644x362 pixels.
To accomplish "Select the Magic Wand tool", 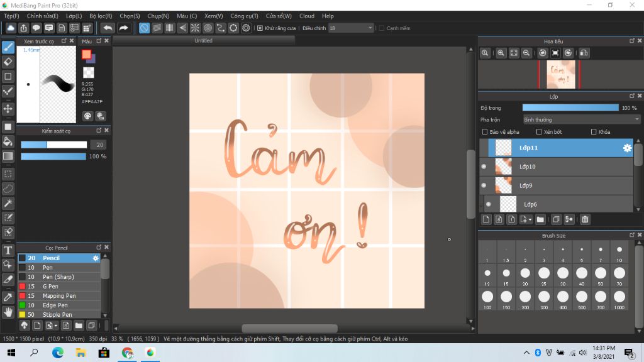I will coord(8,203).
